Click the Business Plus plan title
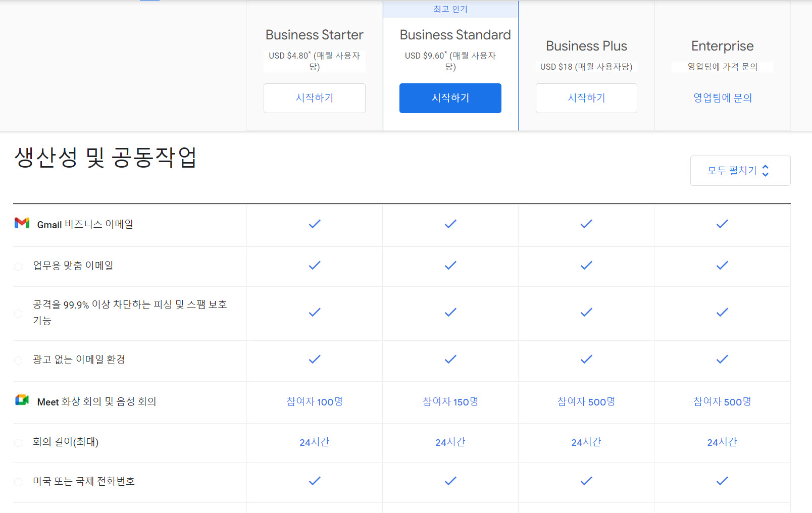 tap(586, 46)
